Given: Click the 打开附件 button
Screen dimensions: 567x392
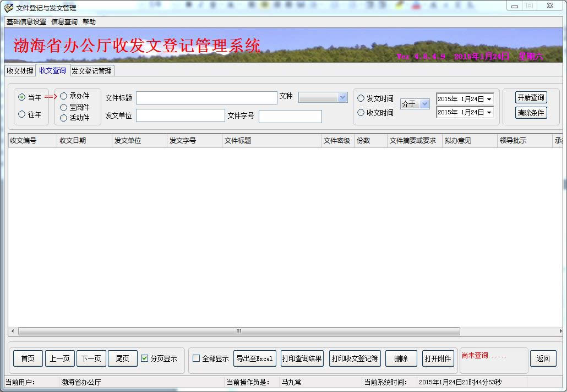Looking at the screenshot, I should [x=438, y=358].
